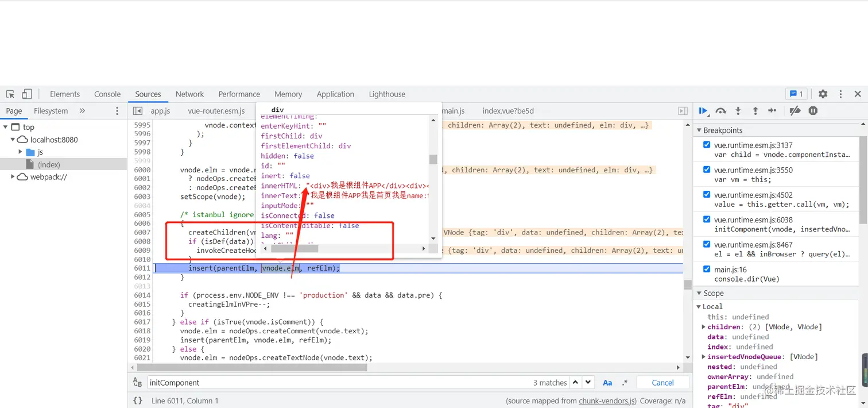Image resolution: width=868 pixels, height=408 pixels.
Task: Open the Performance tab
Action: click(x=239, y=94)
